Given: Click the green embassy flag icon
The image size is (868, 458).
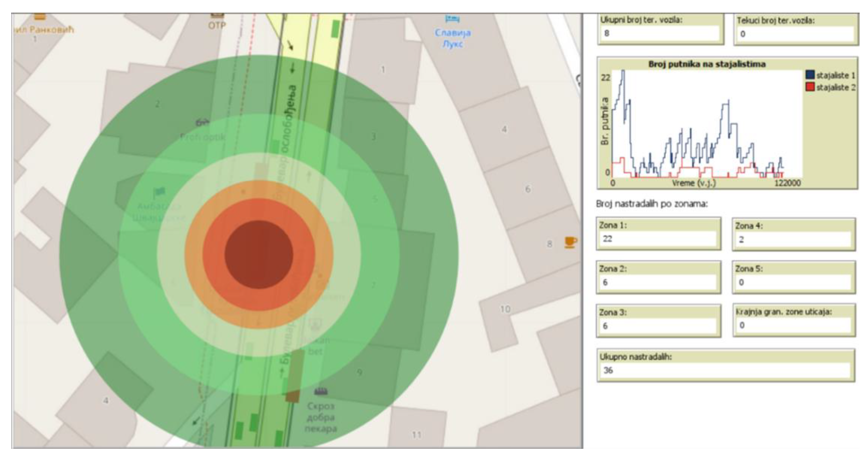Looking at the screenshot, I should pyautogui.click(x=159, y=193).
